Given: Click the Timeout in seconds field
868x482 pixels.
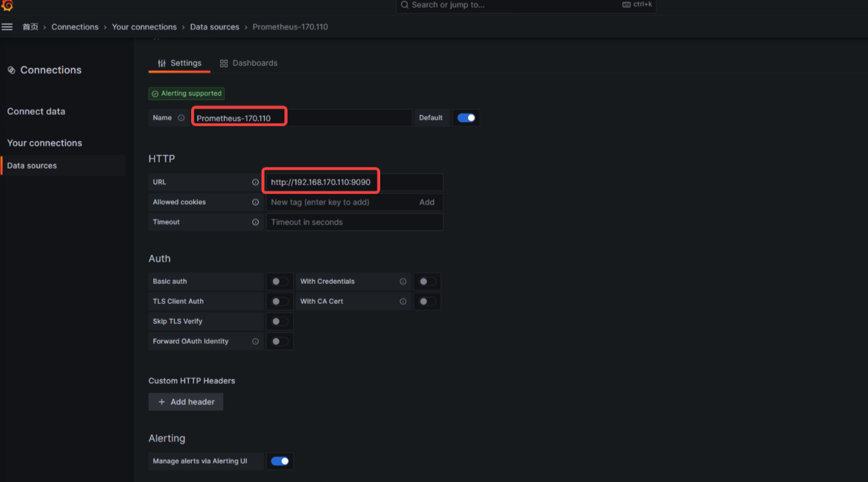Looking at the screenshot, I should 354,222.
